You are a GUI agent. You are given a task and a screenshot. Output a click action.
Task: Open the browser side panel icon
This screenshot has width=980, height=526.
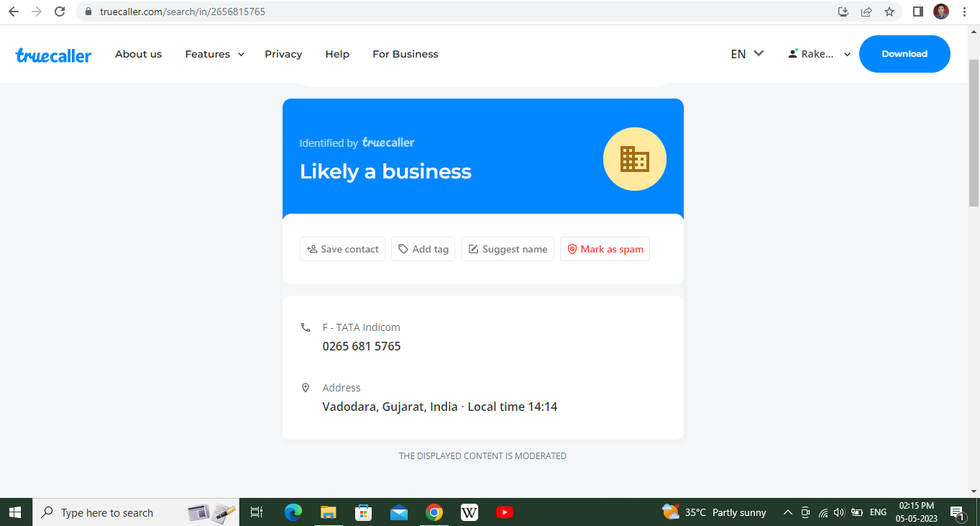coord(918,12)
